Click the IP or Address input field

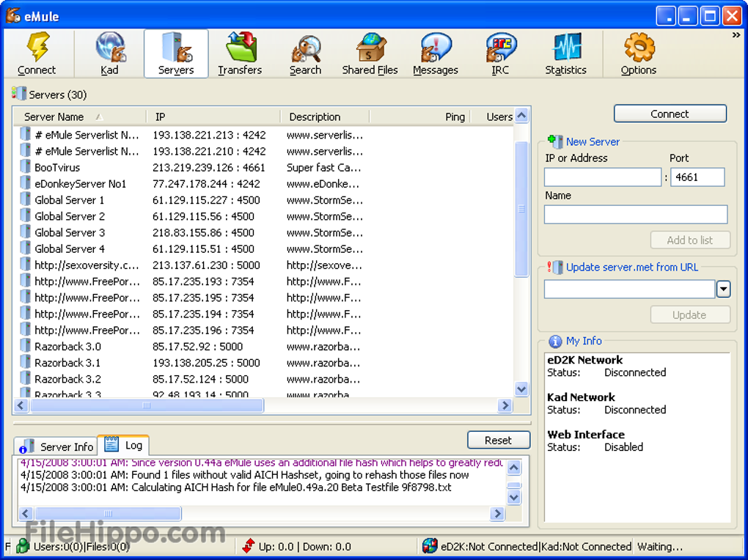coord(601,177)
